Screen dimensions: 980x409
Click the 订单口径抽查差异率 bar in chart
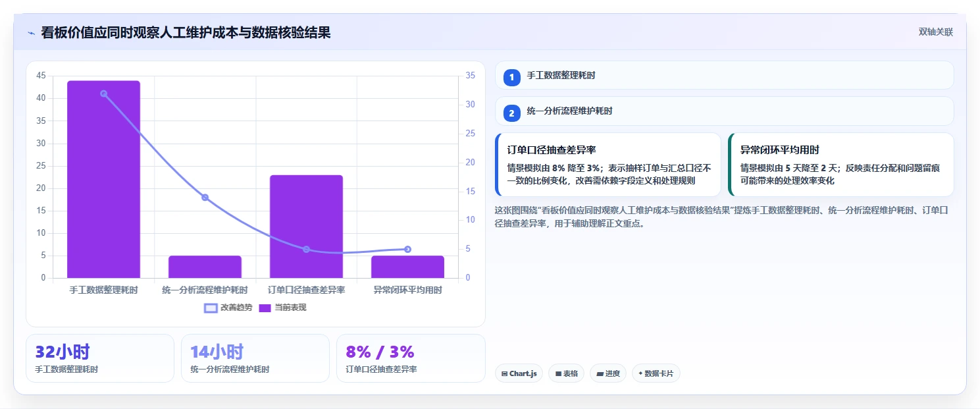point(306,227)
